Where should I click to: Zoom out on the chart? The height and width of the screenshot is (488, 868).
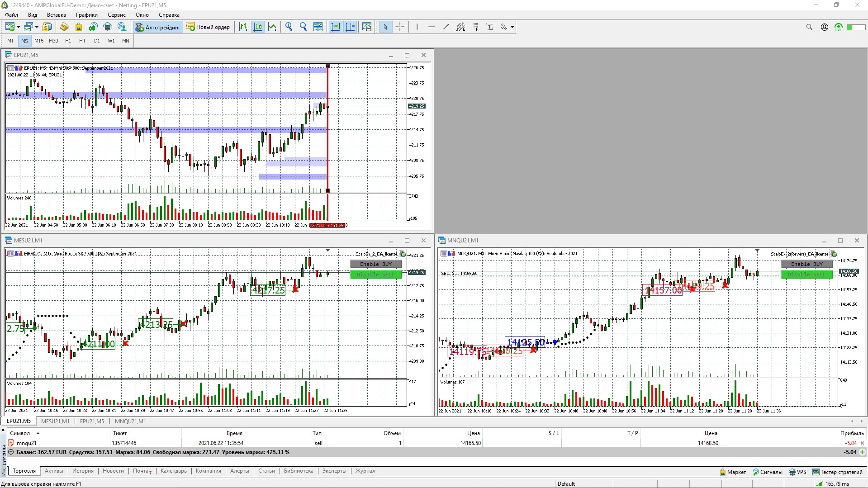[x=304, y=27]
